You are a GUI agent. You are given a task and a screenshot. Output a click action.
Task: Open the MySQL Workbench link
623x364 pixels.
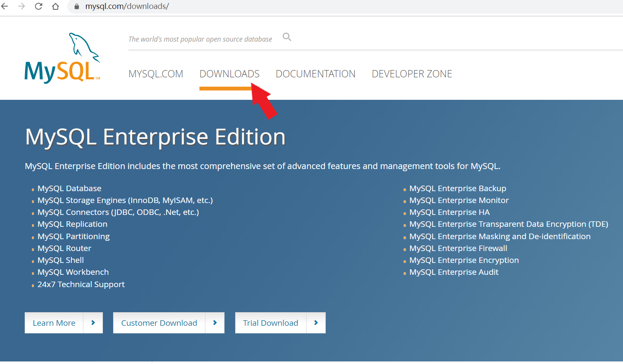pos(73,272)
